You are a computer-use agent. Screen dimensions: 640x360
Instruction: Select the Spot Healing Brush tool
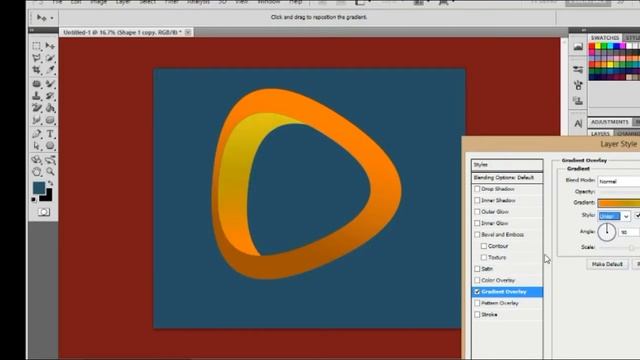(37, 84)
